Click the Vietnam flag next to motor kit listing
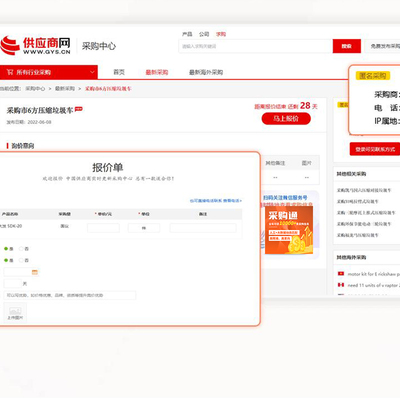The height and width of the screenshot is (400, 400). [341, 274]
